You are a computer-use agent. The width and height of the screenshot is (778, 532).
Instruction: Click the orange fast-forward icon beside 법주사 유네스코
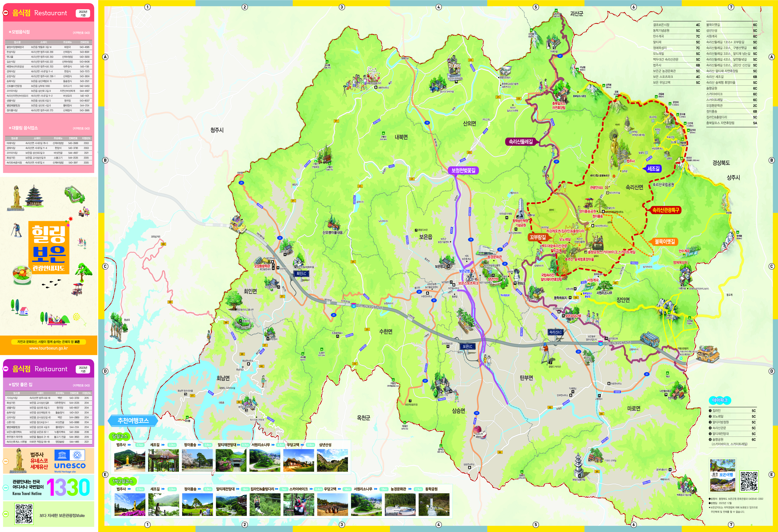click(6, 461)
